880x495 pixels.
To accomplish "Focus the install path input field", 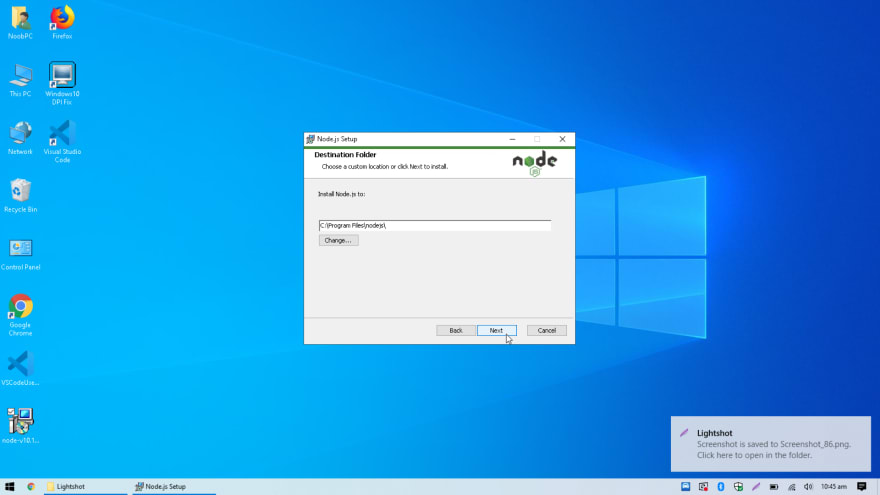I will [435, 226].
